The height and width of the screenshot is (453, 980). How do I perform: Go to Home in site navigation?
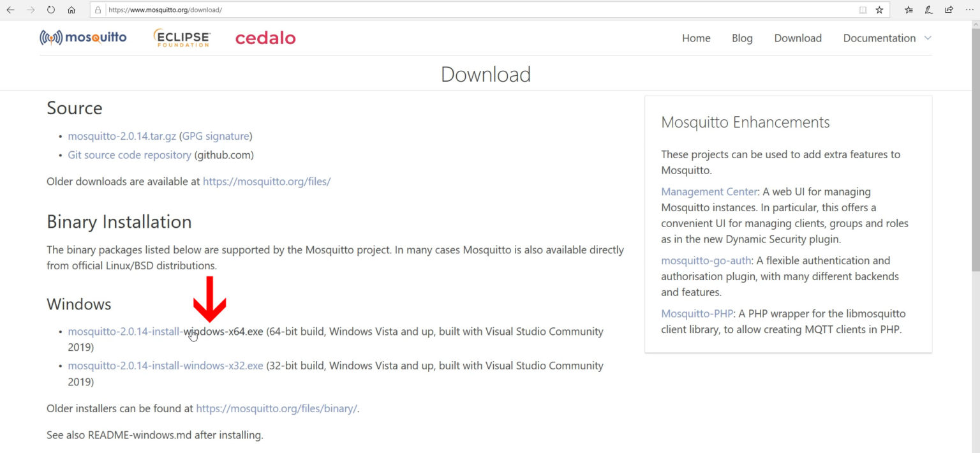click(x=696, y=38)
